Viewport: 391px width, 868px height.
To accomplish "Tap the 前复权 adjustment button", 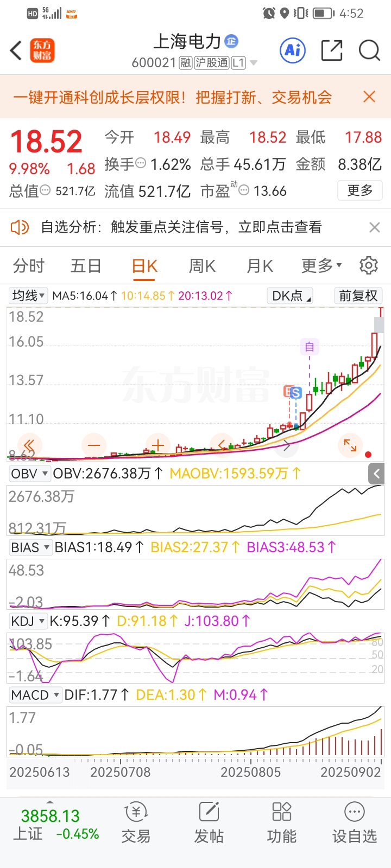I will pyautogui.click(x=358, y=296).
